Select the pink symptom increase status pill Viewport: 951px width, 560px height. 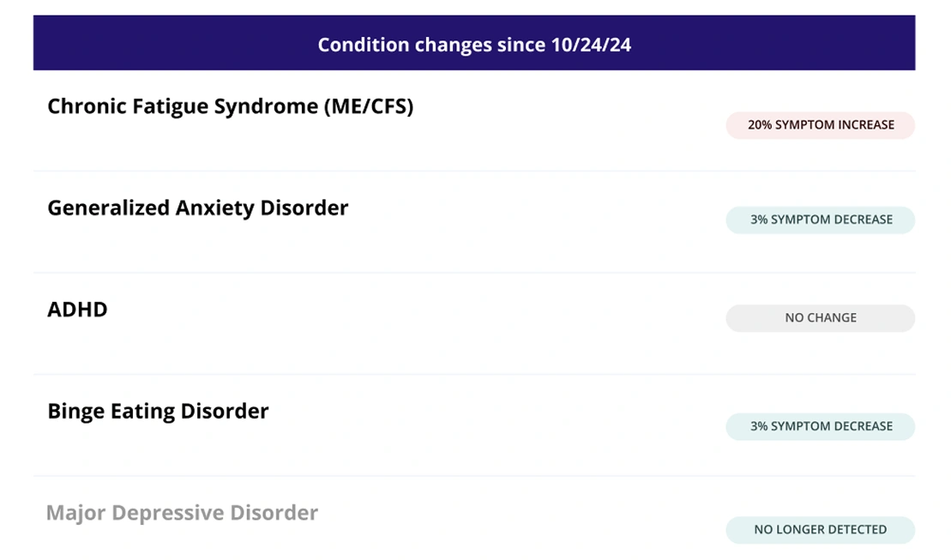coord(820,125)
